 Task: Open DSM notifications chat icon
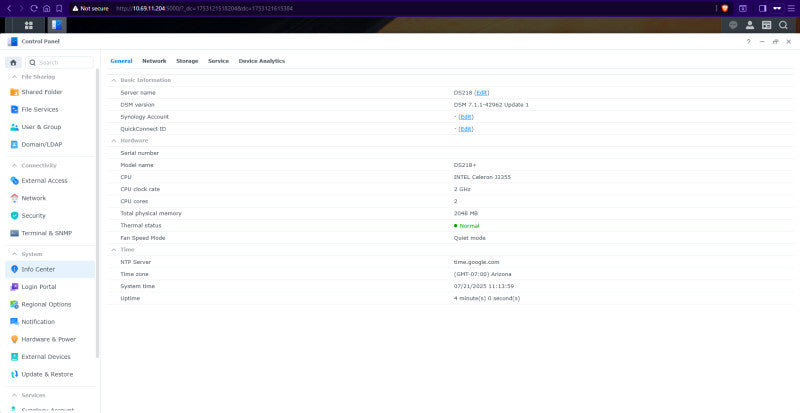pos(733,25)
